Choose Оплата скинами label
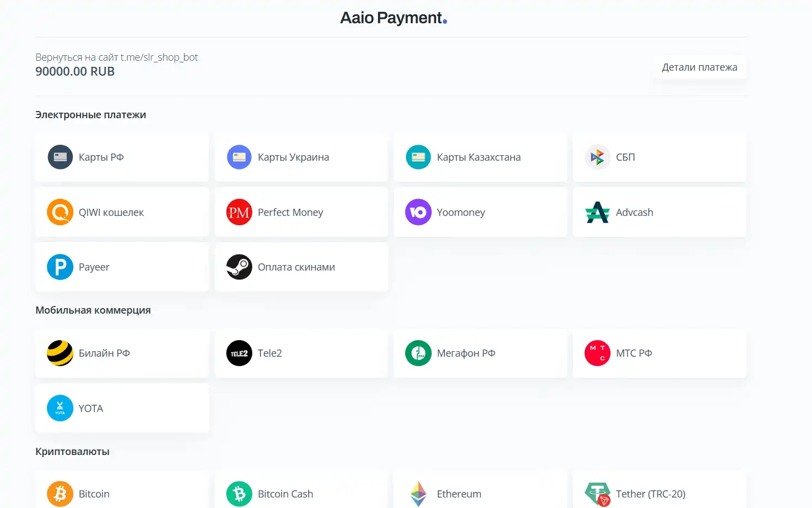Image resolution: width=812 pixels, height=508 pixels. tap(296, 267)
